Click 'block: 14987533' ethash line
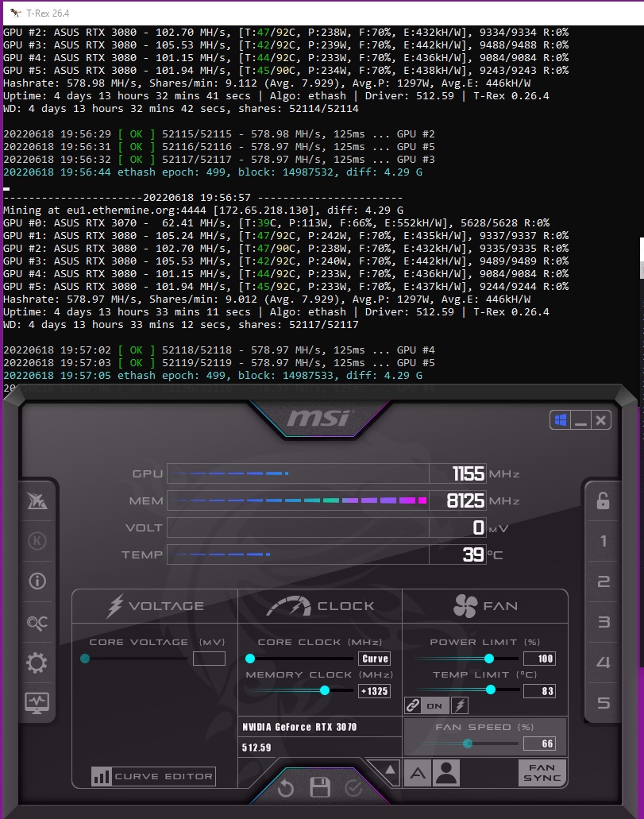 click(x=213, y=376)
